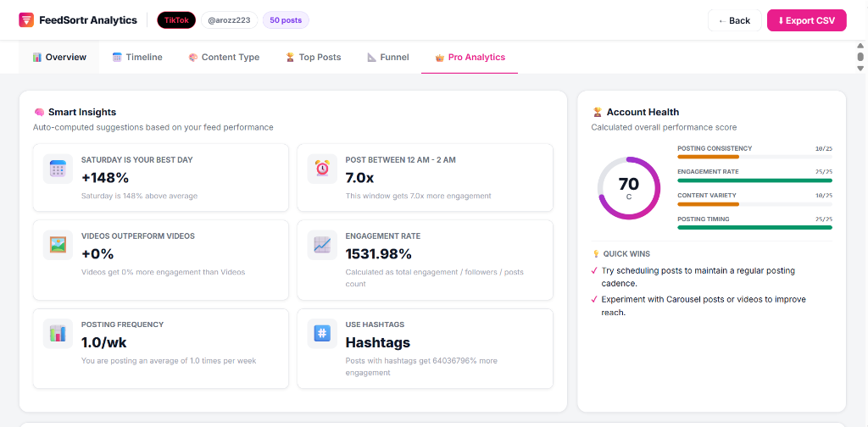Click the page scrollbar up arrow
This screenshot has height=427, width=868.
click(860, 46)
